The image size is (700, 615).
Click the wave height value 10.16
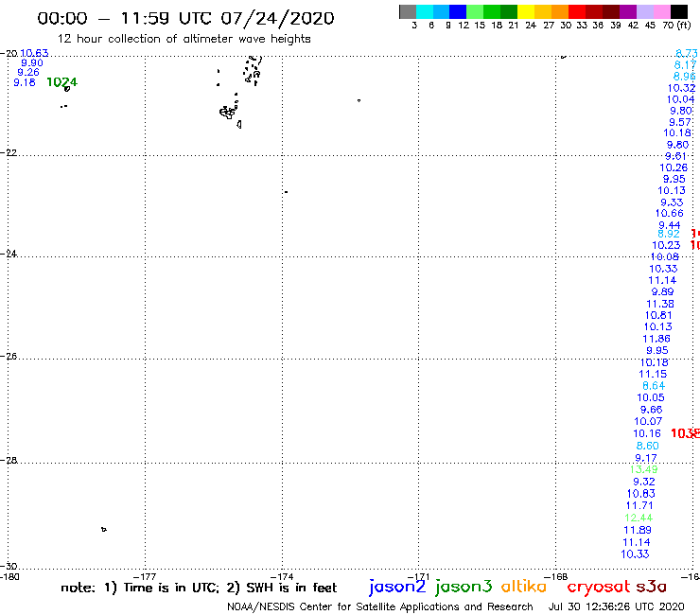click(647, 433)
